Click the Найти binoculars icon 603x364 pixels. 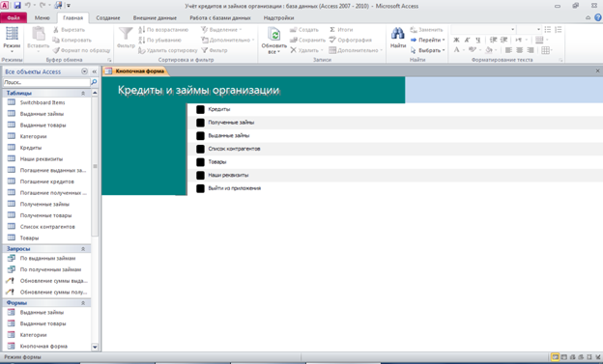pos(397,34)
